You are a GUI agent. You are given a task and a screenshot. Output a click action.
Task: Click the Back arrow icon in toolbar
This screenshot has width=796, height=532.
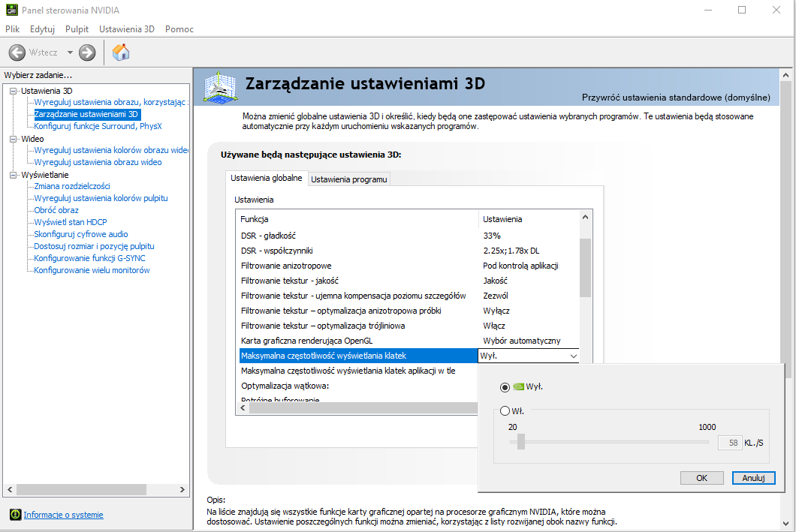coord(17,53)
